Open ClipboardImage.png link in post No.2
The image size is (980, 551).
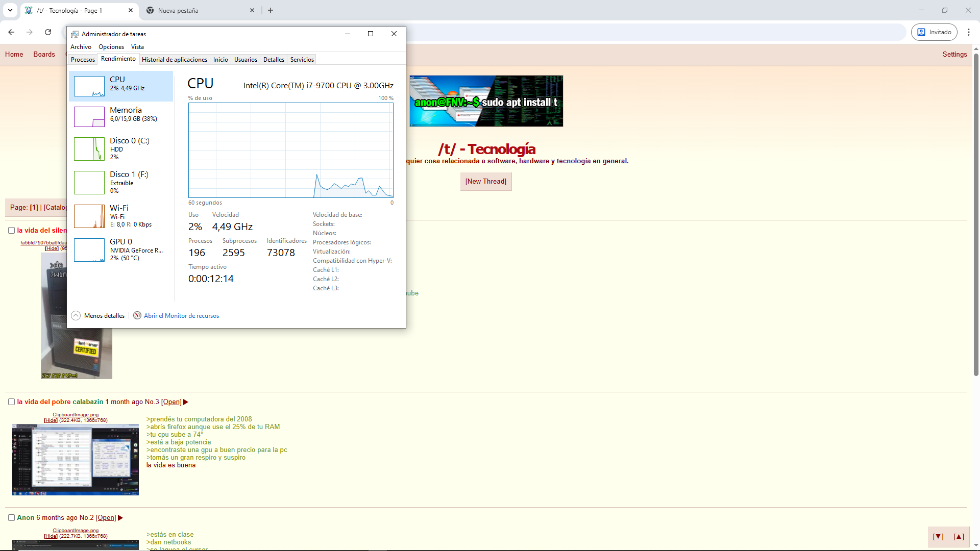[76, 531]
